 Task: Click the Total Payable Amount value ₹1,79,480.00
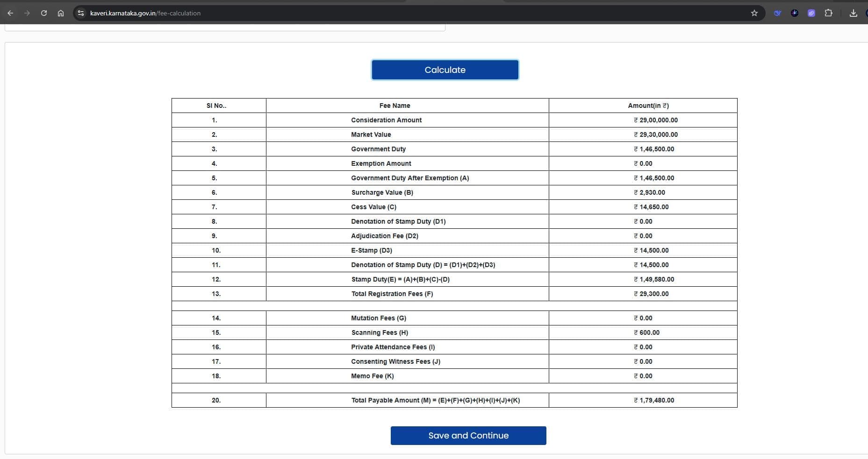653,400
